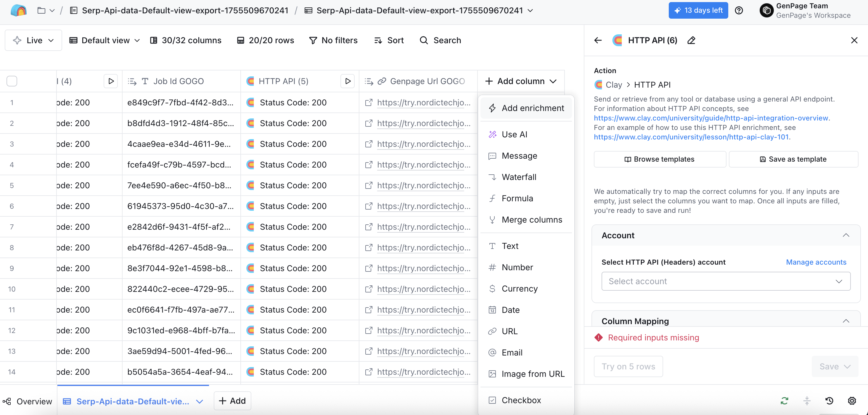Go back with the panel arrow

coord(598,41)
